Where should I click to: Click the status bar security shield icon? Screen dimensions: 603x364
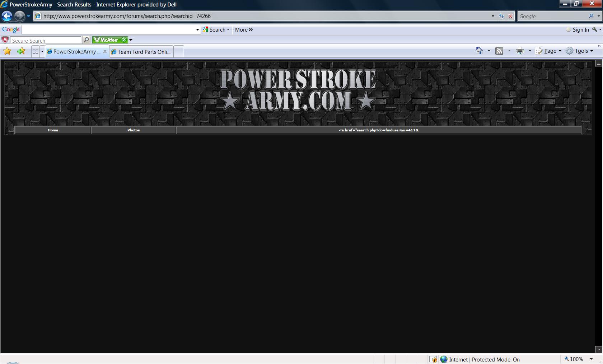(x=433, y=359)
